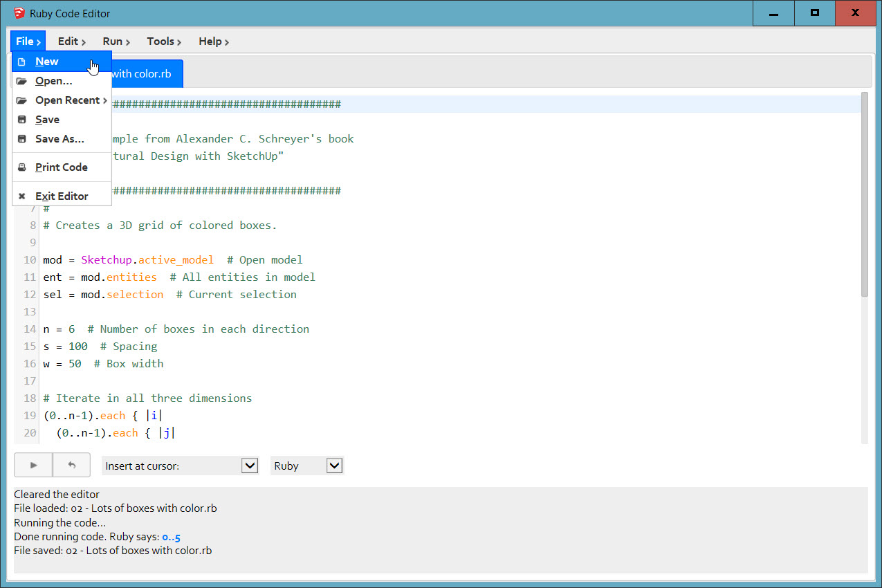This screenshot has height=588, width=882.
Task: Click the SketchUp logo in title bar
Action: (x=19, y=13)
